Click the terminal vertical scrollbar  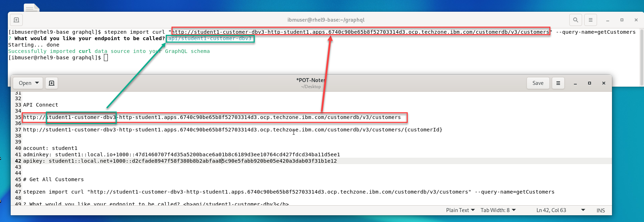click(x=642, y=57)
